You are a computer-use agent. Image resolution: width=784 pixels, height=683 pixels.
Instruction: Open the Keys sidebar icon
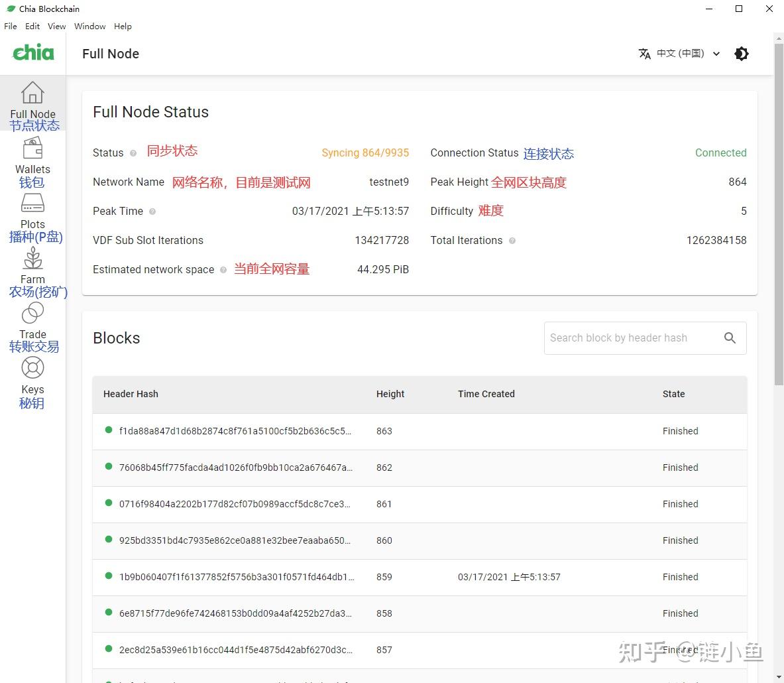click(x=32, y=368)
